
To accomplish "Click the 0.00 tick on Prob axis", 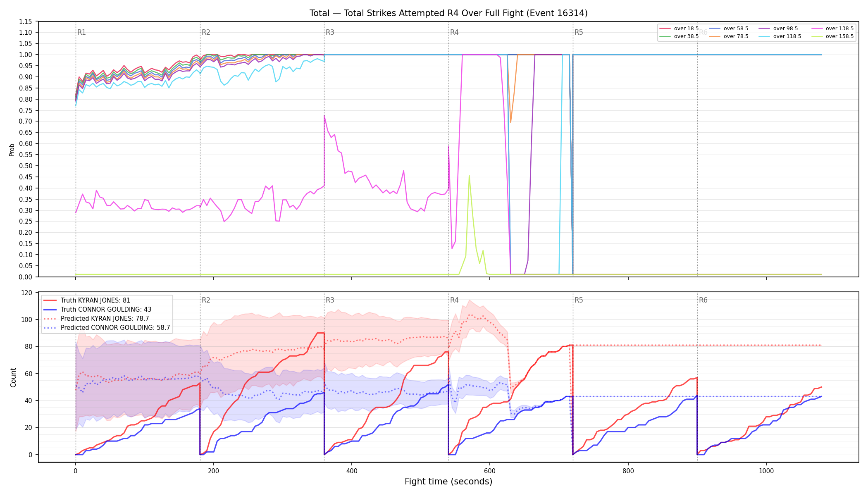I will pos(25,277).
